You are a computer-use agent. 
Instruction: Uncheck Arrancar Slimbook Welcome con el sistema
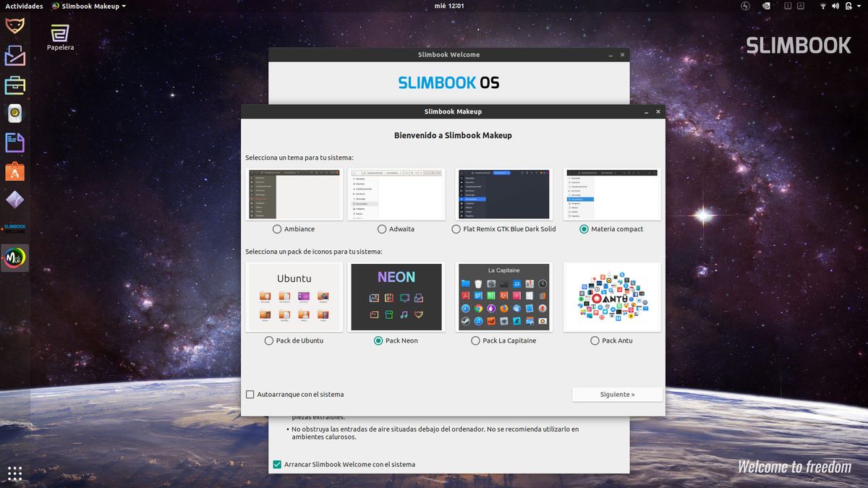277,464
